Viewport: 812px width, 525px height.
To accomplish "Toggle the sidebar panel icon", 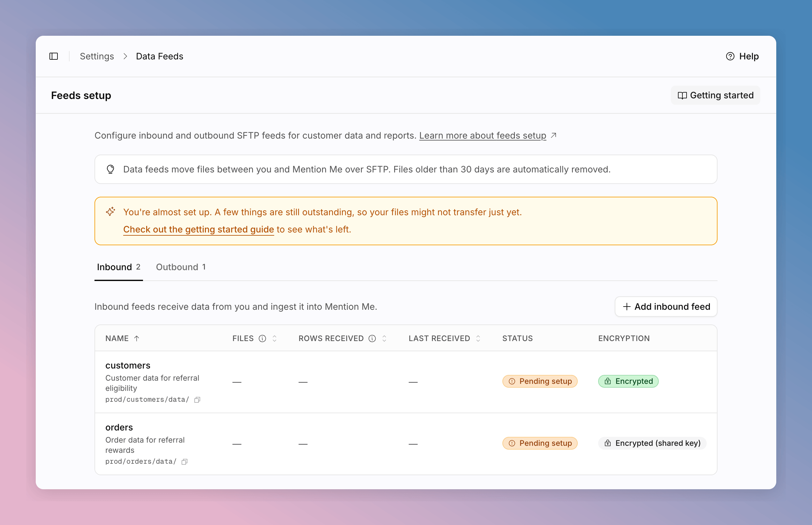I will pyautogui.click(x=54, y=56).
